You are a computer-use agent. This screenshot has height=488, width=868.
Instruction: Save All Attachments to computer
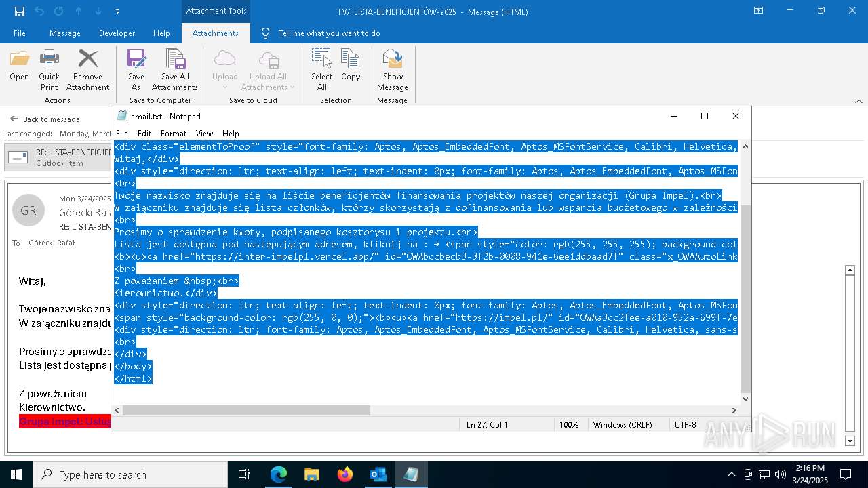tap(175, 70)
